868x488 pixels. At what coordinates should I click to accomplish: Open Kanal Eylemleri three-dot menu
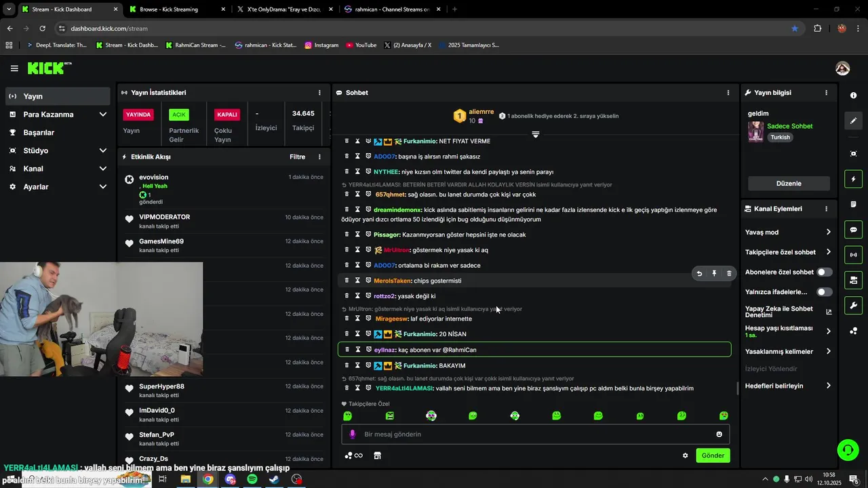(826, 209)
